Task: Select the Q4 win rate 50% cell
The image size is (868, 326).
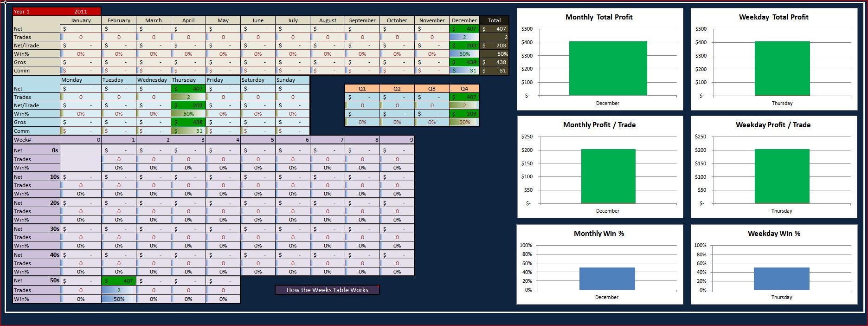Action: click(x=464, y=122)
